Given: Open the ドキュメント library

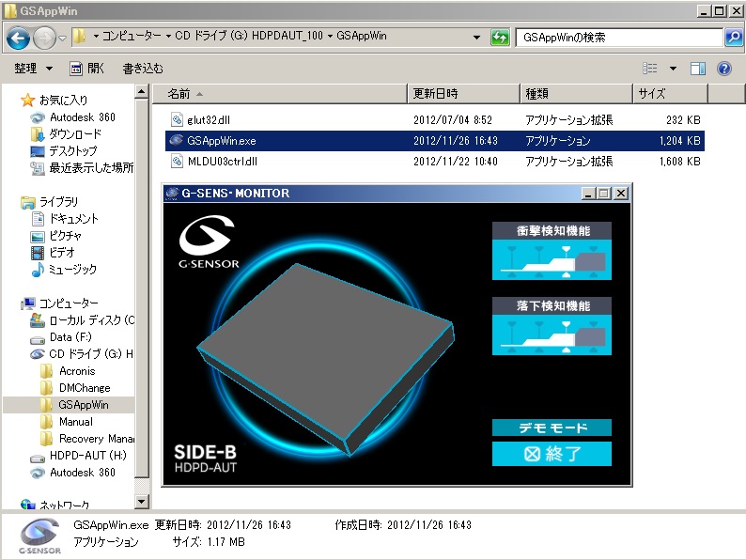Looking at the screenshot, I should click(x=73, y=219).
